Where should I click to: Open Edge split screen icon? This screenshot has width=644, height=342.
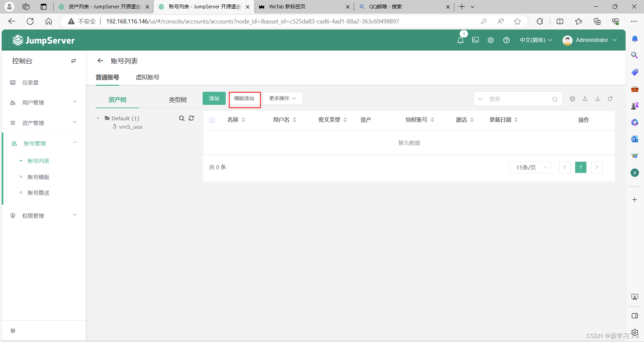(x=560, y=21)
